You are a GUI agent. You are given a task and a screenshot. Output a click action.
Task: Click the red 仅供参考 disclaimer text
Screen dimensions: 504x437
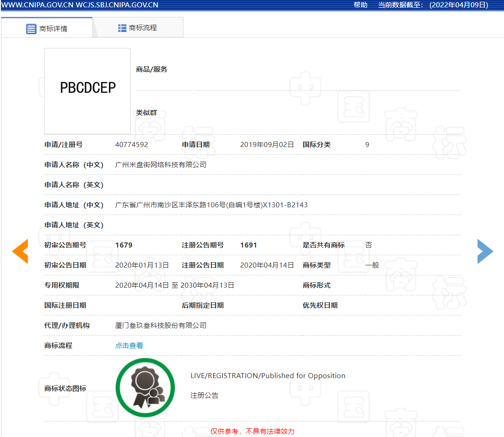click(252, 431)
